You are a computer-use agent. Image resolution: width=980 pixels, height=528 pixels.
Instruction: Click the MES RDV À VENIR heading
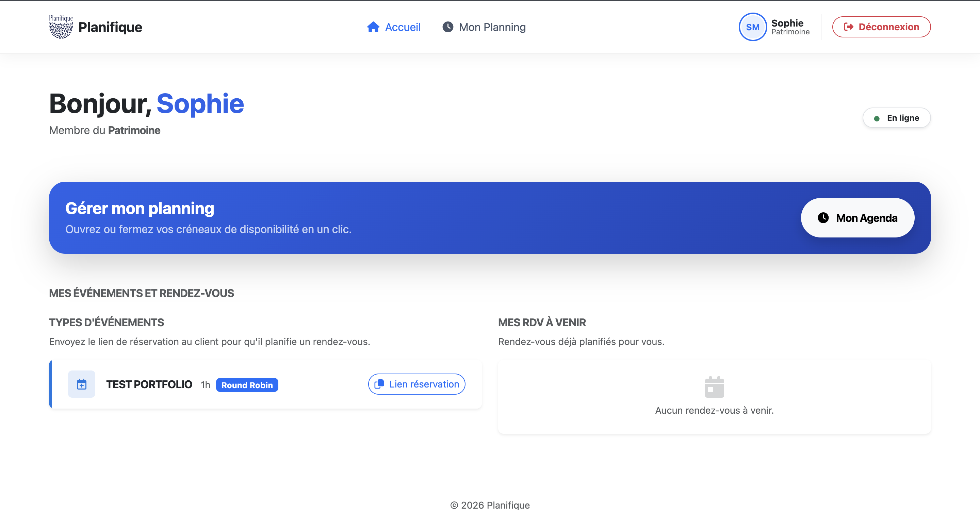point(542,323)
